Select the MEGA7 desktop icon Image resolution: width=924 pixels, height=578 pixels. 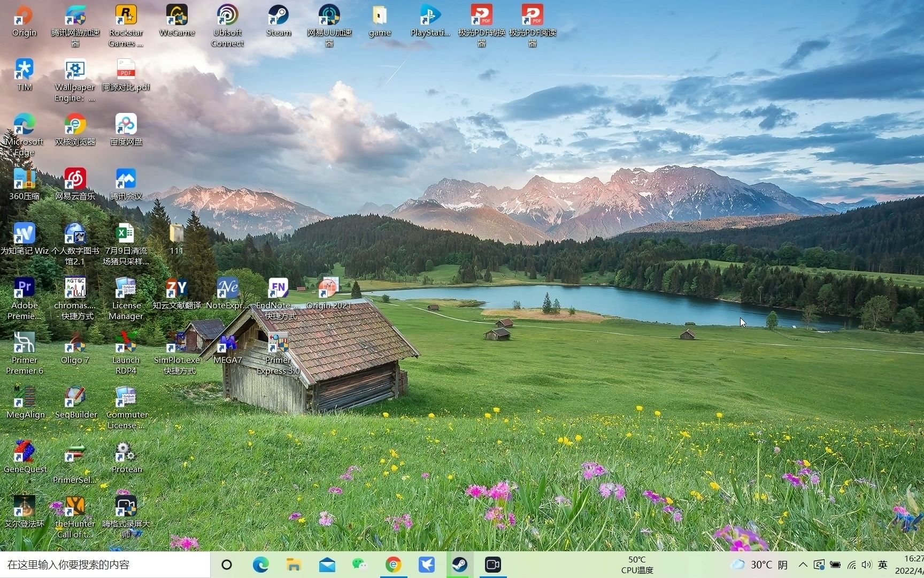[227, 348]
